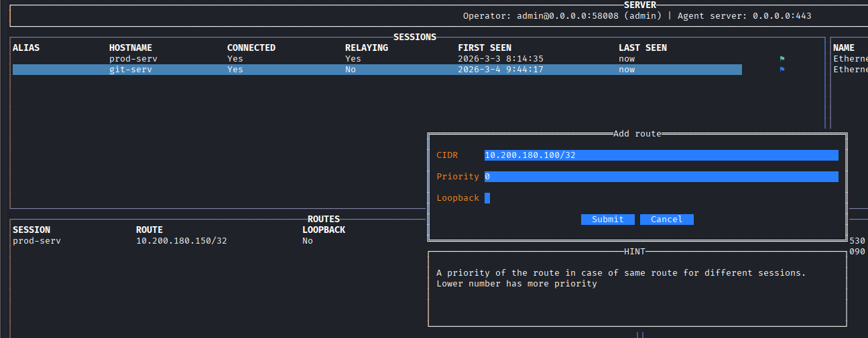
Task: Cancel the Add route dialog
Action: point(666,220)
